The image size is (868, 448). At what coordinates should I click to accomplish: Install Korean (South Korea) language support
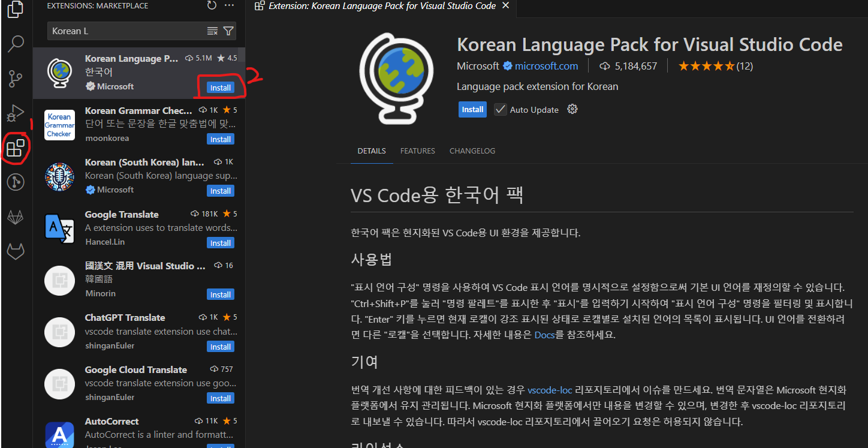pos(221,191)
